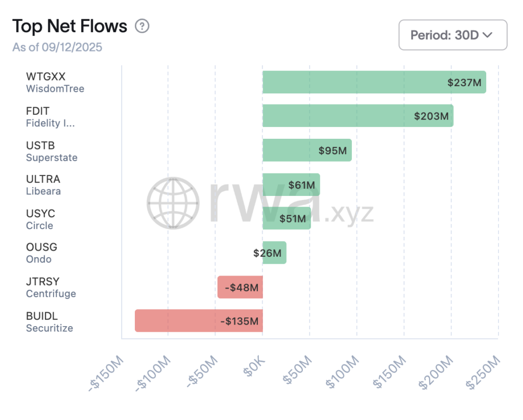The width and height of the screenshot is (523, 420).
Task: Select the OUSG $26M bar
Action: (274, 253)
